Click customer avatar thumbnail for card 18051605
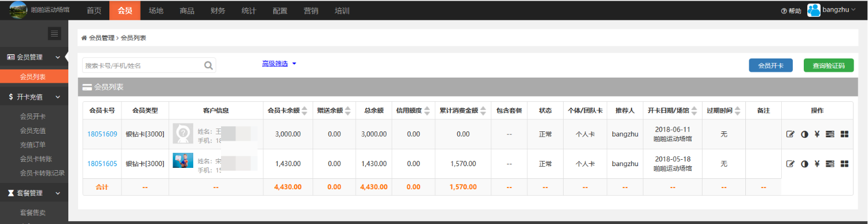The height and width of the screenshot is (224, 868). point(183,160)
